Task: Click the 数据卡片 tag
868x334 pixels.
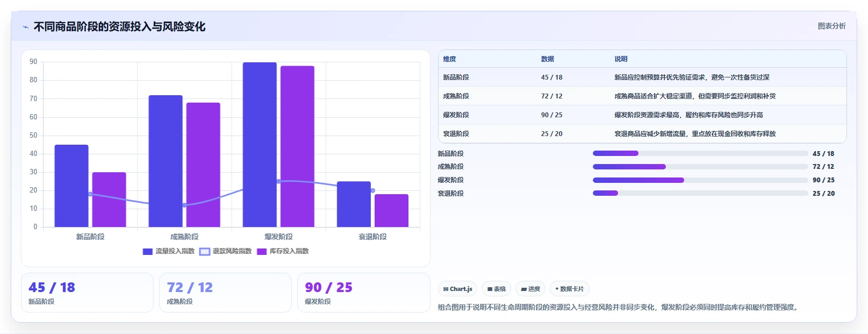Action: coord(569,289)
